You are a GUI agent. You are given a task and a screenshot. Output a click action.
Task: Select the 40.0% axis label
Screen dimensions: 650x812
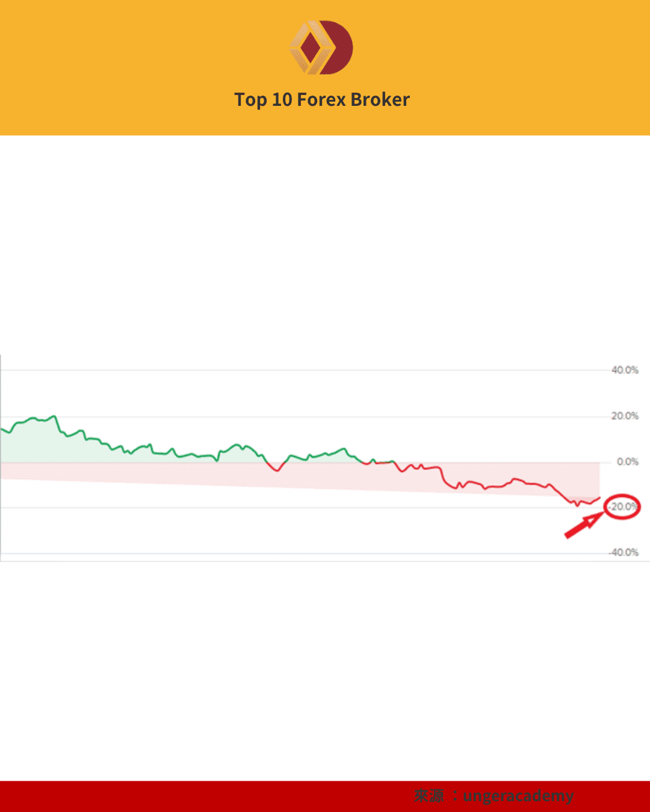[x=625, y=371]
